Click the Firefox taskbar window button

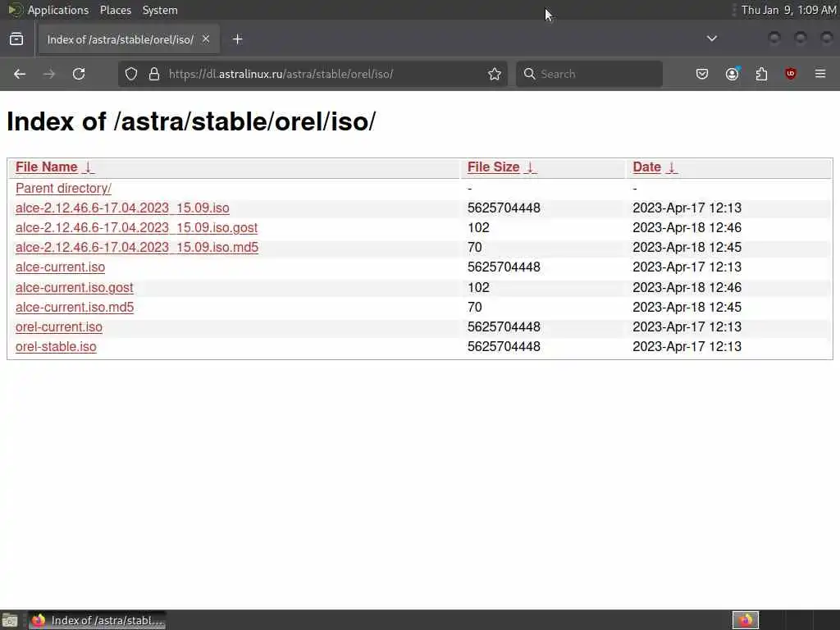[x=97, y=620]
